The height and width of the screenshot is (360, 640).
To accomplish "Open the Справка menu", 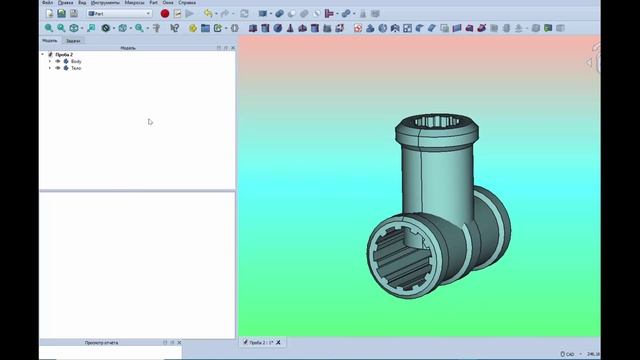I will tap(187, 2).
